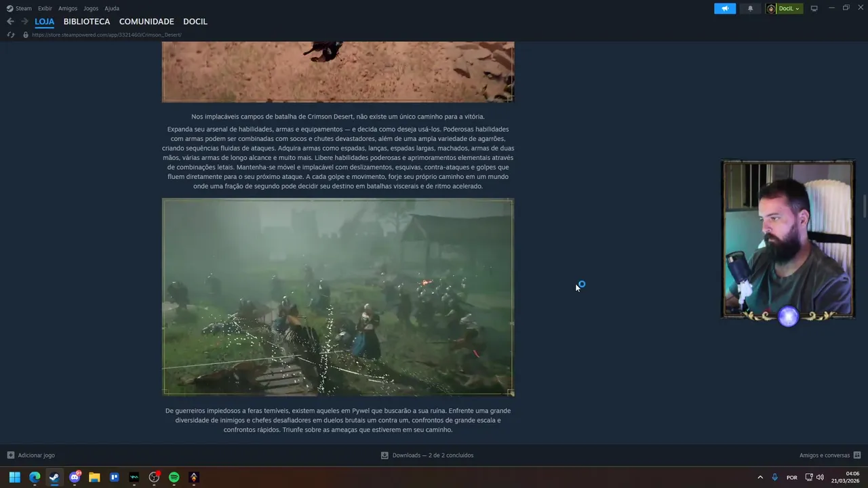The image size is (868, 488).
Task: Click the Adicionar jogo plus icon
Action: pyautogui.click(x=10, y=455)
